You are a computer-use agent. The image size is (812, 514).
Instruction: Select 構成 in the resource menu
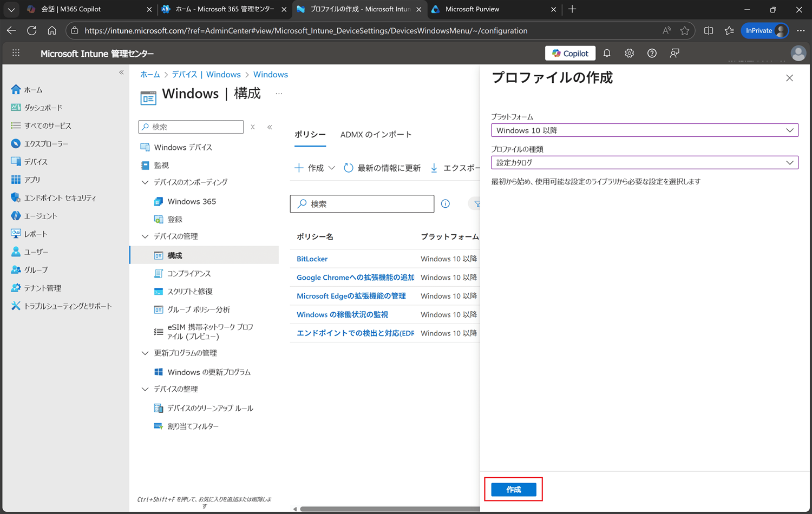[204, 255]
